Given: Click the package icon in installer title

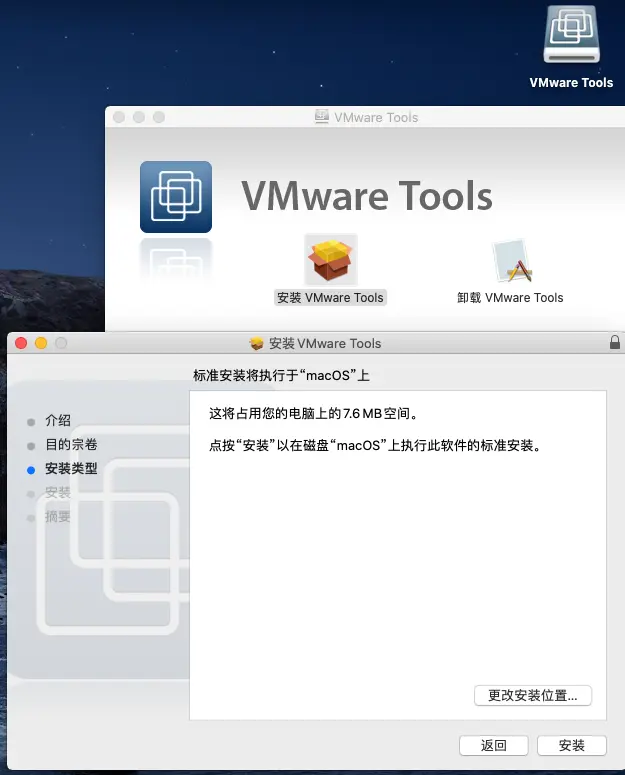Looking at the screenshot, I should point(256,343).
